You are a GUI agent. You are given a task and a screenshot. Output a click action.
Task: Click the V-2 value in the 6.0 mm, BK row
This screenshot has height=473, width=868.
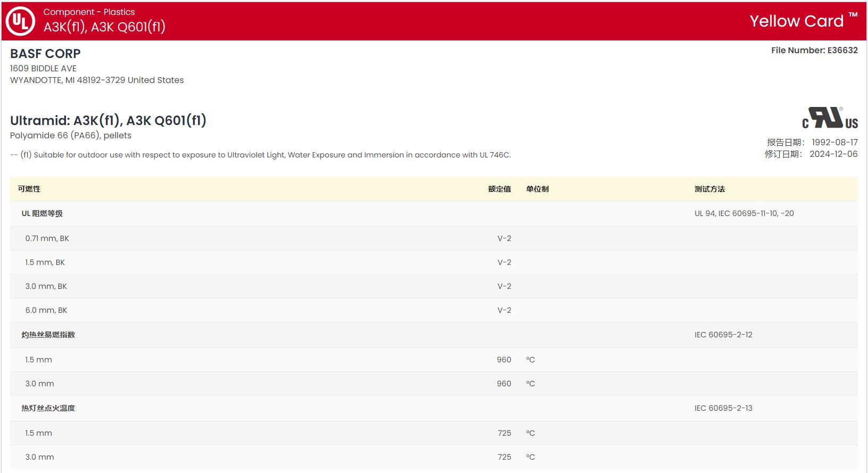coord(505,310)
